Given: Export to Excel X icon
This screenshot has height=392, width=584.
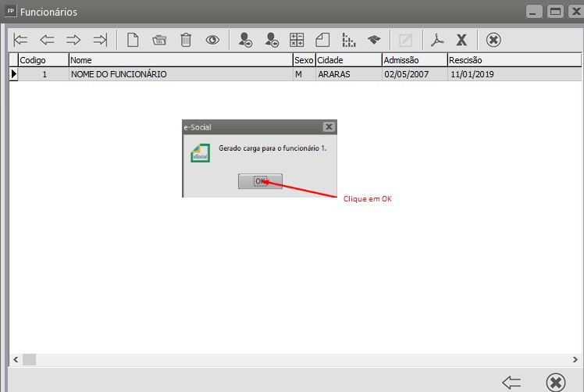Looking at the screenshot, I should tap(461, 40).
